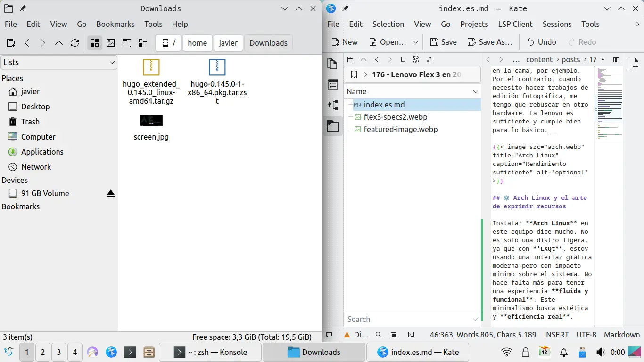Click the Undo button
The width and height of the screenshot is (644, 362).
pos(541,42)
